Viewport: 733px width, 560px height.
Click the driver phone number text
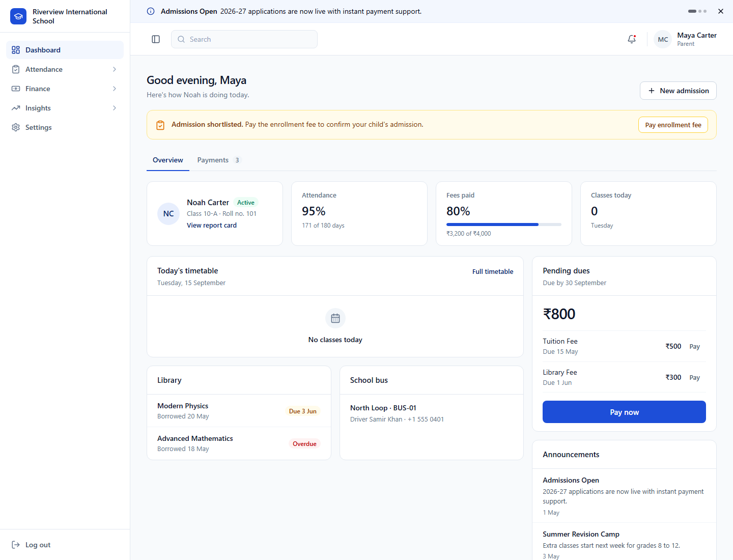[426, 419]
